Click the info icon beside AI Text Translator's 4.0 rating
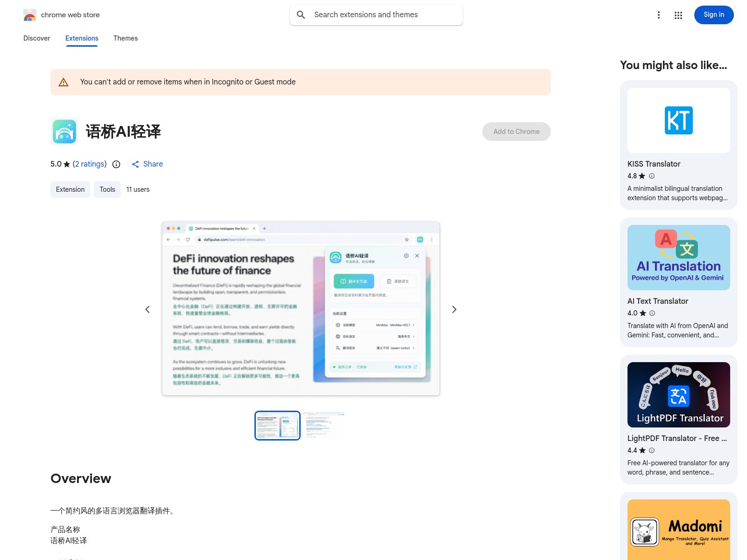Viewport: 747px width, 560px height. [652, 313]
